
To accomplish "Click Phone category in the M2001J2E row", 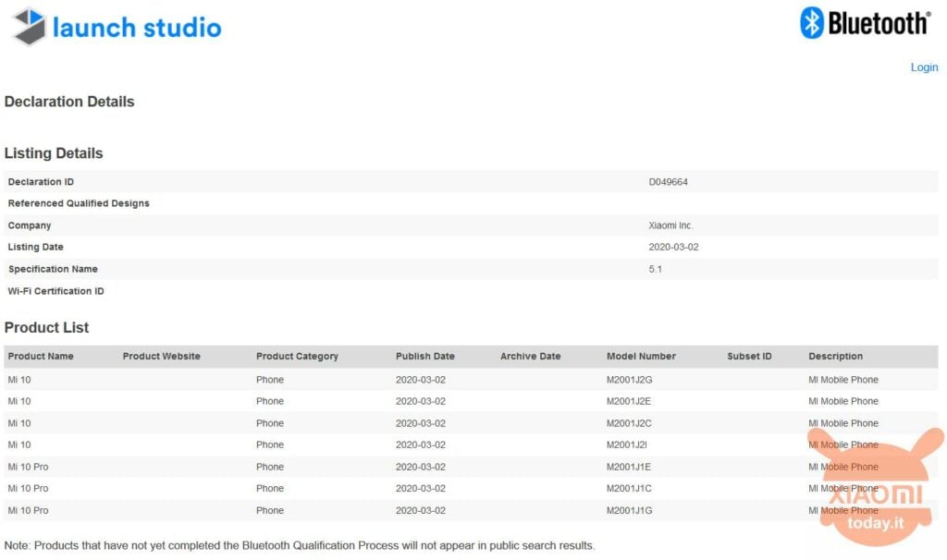I will (x=270, y=401).
